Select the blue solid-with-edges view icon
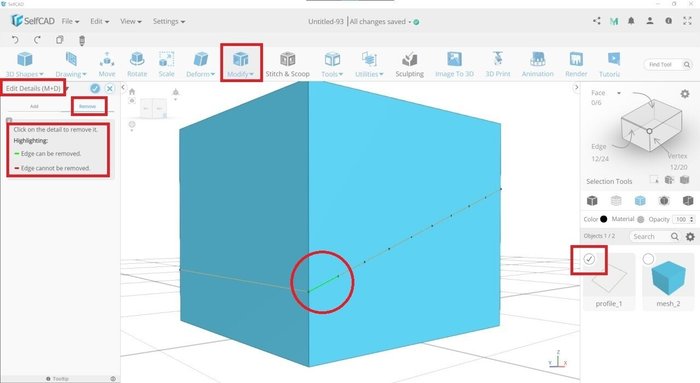The height and width of the screenshot is (383, 700). pyautogui.click(x=640, y=200)
